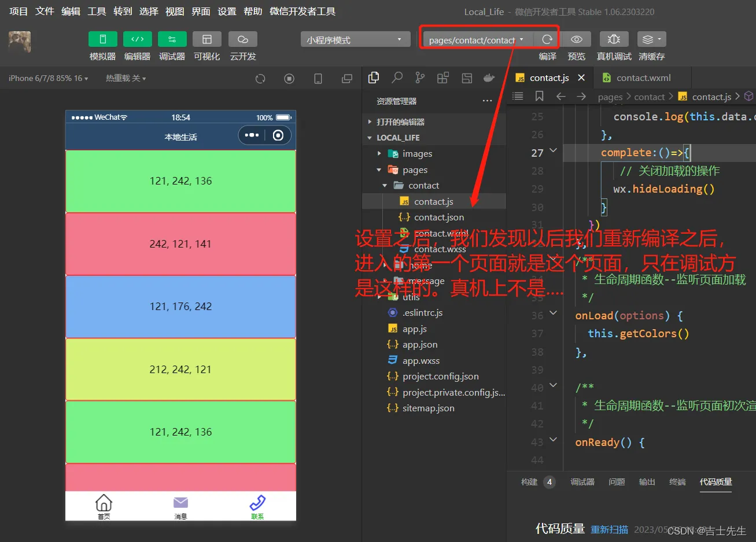The image size is (756, 542).
Task: Tap the 消息 message envelope icon
Action: pyautogui.click(x=180, y=503)
